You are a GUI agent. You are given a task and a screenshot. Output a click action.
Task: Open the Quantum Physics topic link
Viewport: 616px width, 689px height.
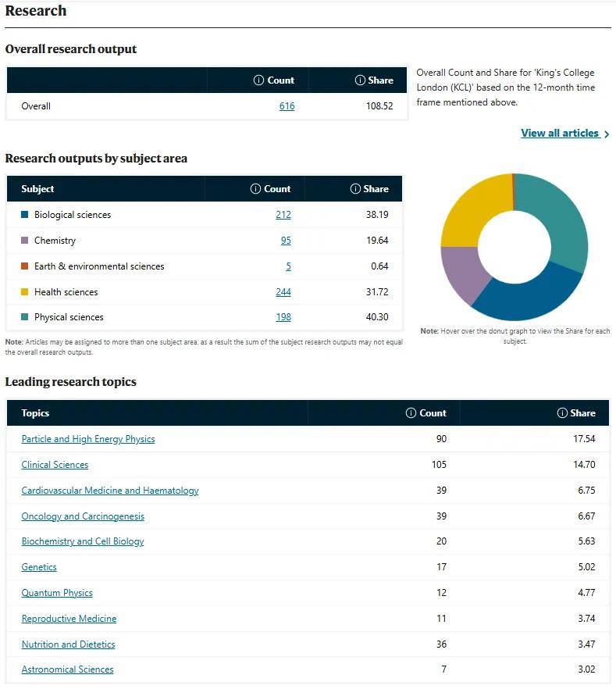pos(57,593)
